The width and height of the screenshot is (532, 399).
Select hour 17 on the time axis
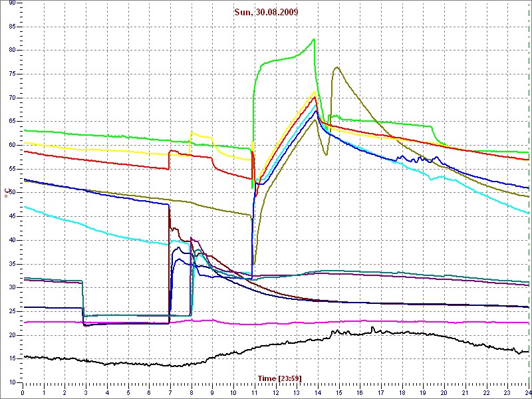380,394
